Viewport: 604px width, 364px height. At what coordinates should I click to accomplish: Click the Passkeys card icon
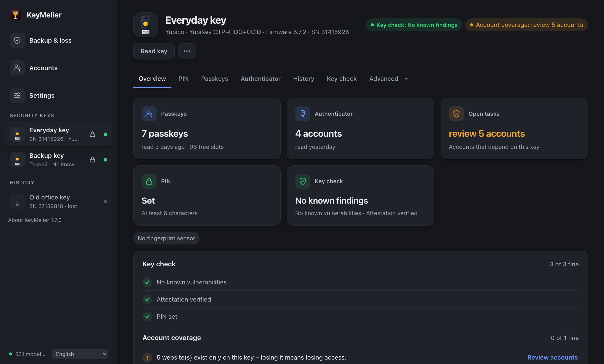[149, 114]
